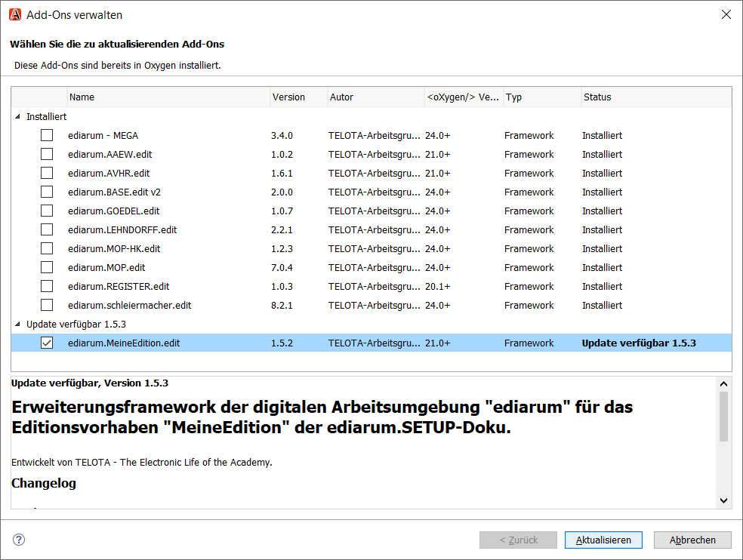The image size is (743, 560).
Task: Select the ediarum.REGISTER.edit row name
Action: click(119, 286)
